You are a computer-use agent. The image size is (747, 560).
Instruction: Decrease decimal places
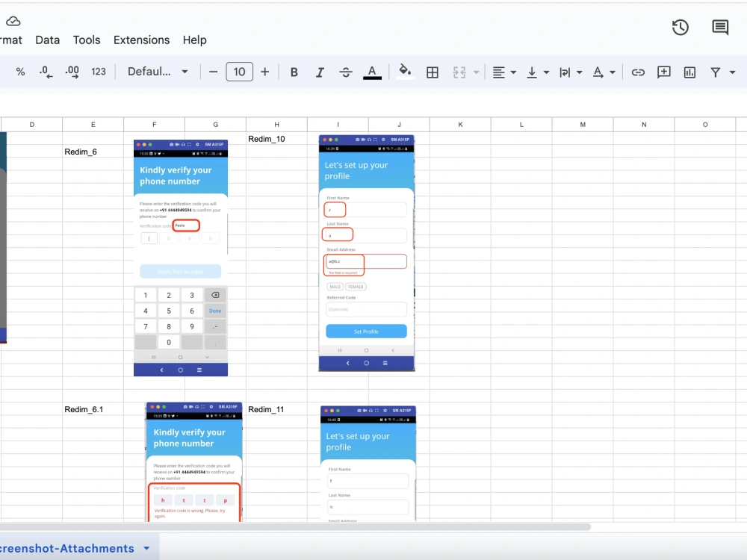[46, 72]
